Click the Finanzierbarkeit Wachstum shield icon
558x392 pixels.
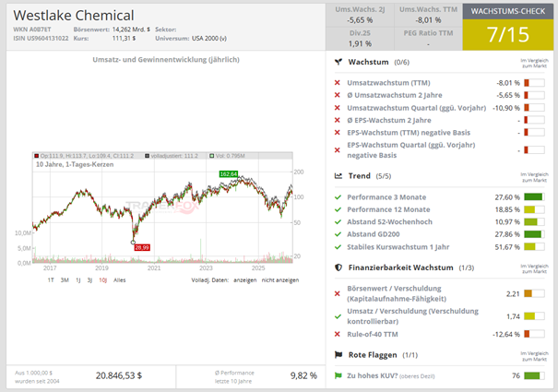tap(338, 267)
